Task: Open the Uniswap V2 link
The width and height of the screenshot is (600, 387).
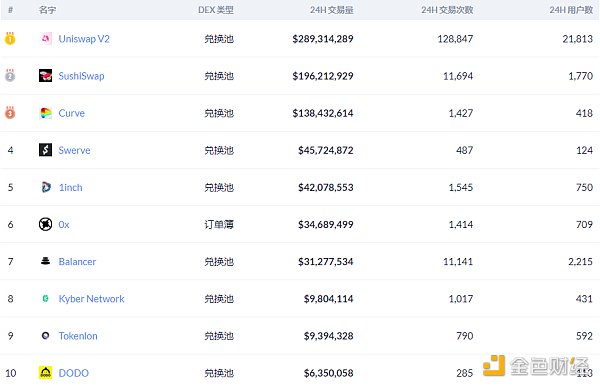Action: pos(84,39)
